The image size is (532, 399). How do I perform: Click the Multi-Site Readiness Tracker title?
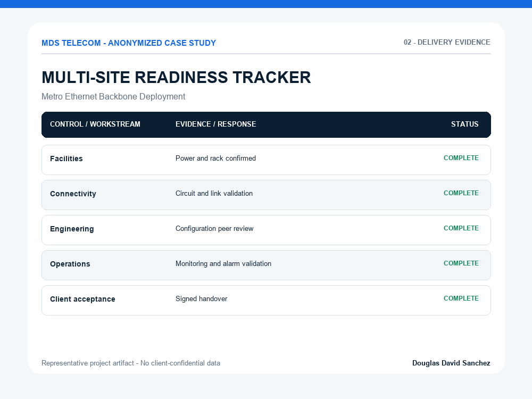pos(176,77)
